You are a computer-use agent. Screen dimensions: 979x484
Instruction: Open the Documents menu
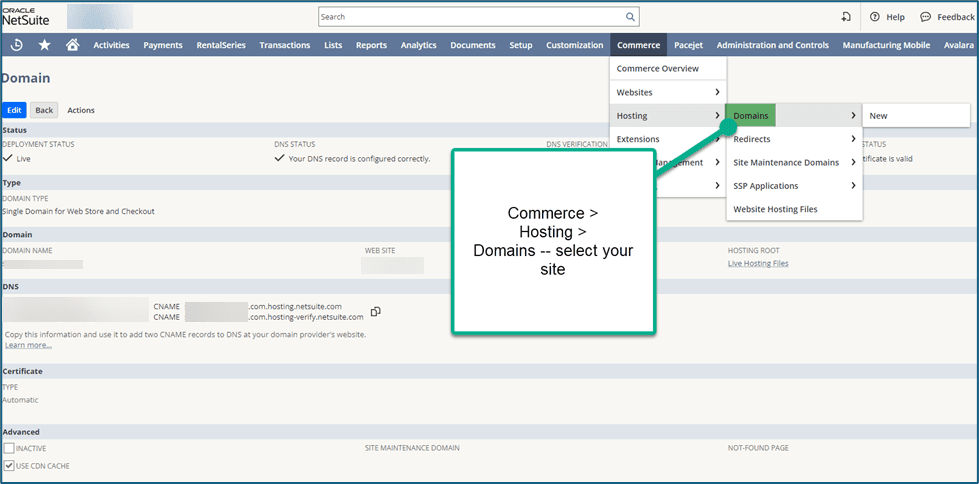click(473, 45)
